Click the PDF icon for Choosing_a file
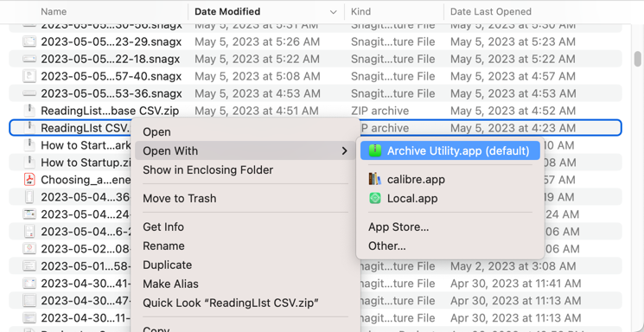 pos(29,180)
